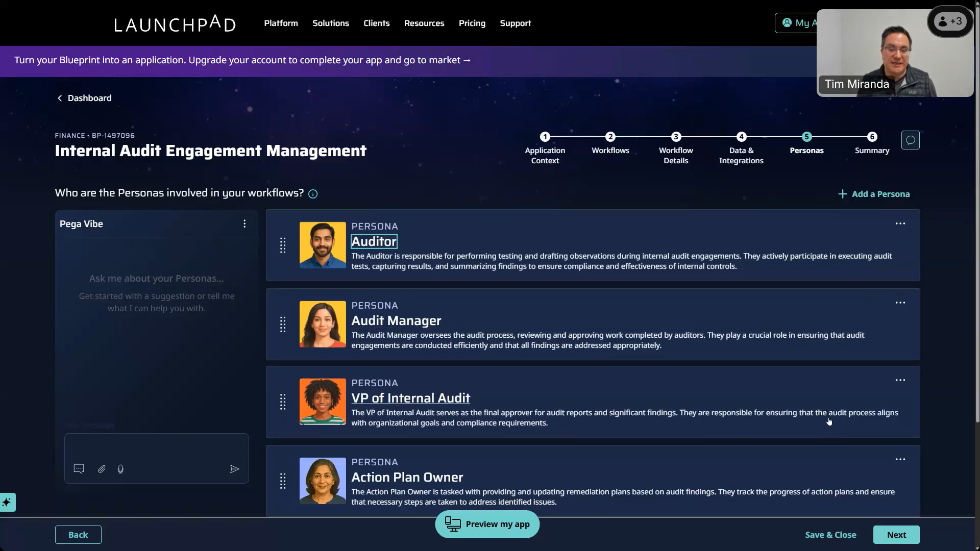Click the microphone icon in chat input
The width and height of the screenshot is (980, 551).
click(120, 469)
